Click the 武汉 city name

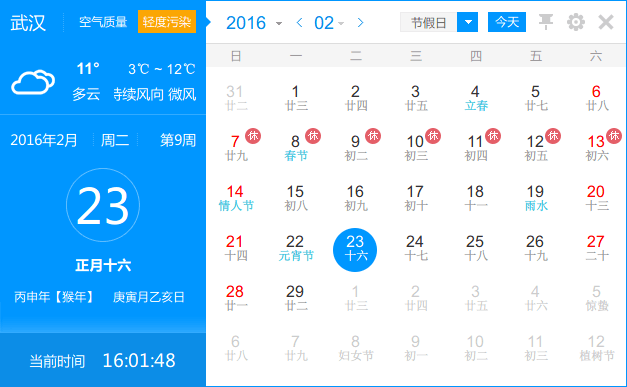(28, 23)
